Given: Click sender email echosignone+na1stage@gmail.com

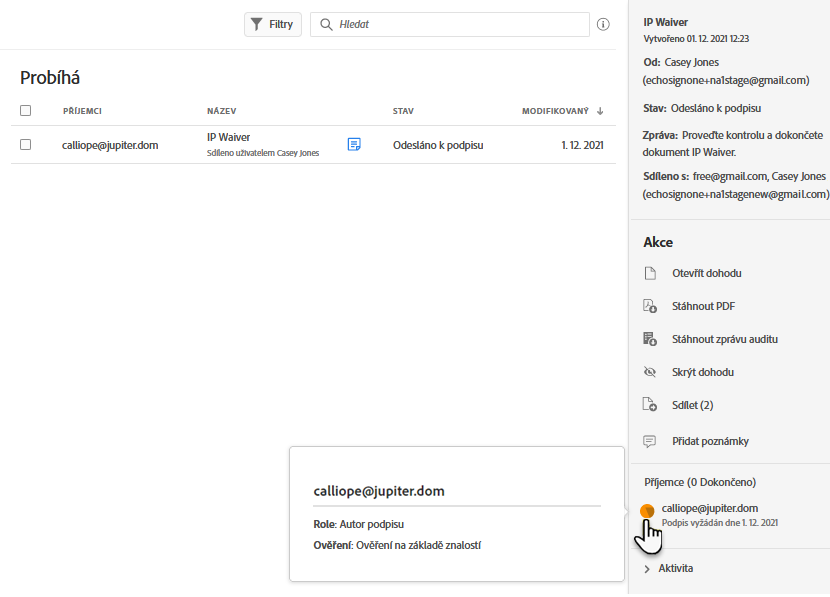Looking at the screenshot, I should point(726,80).
